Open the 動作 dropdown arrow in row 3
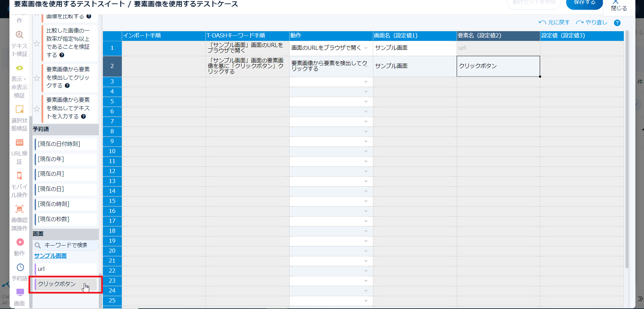 (366, 82)
